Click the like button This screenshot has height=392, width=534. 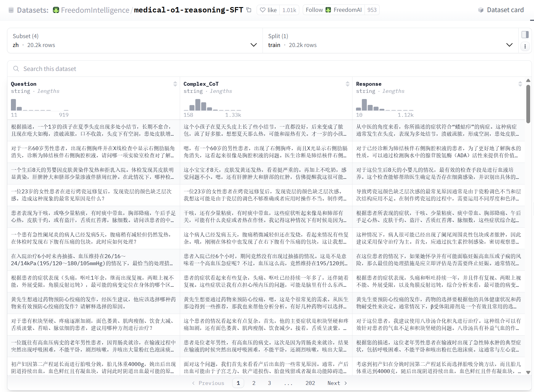[x=268, y=10]
